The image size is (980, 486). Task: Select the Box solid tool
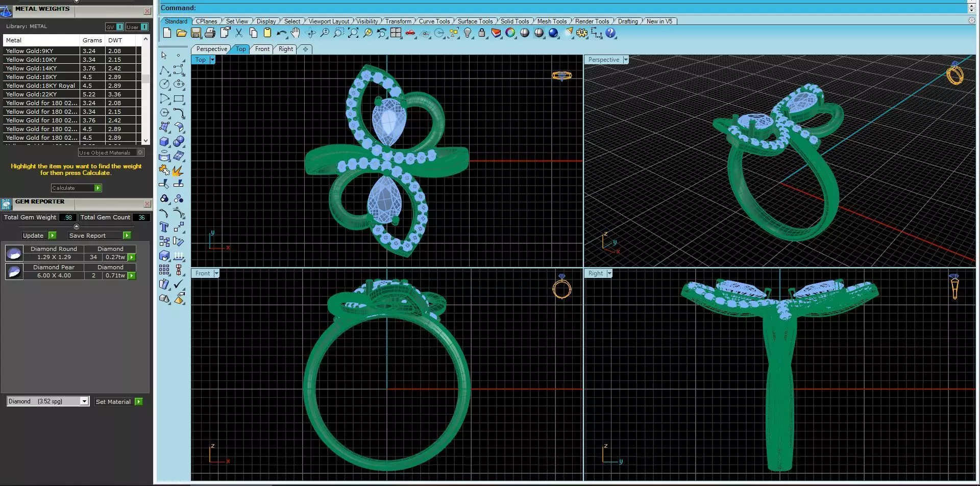pos(164,141)
